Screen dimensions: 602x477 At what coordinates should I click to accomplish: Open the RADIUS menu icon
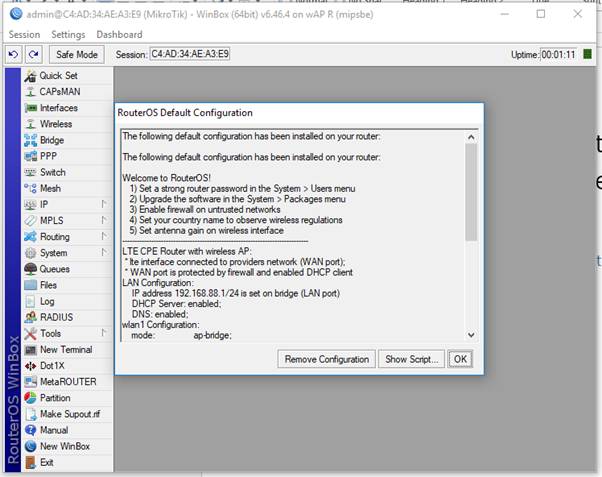(30, 318)
